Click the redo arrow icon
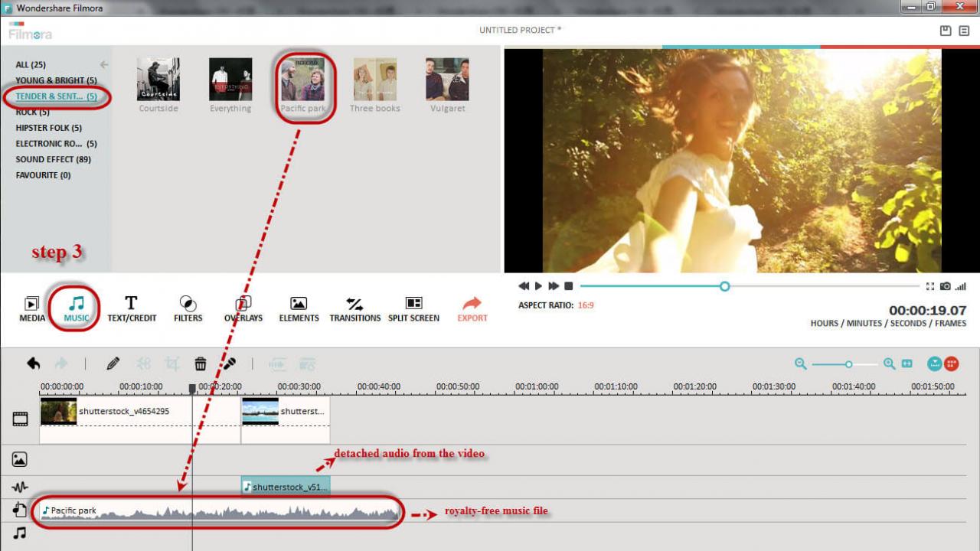Image resolution: width=980 pixels, height=551 pixels. coord(61,364)
